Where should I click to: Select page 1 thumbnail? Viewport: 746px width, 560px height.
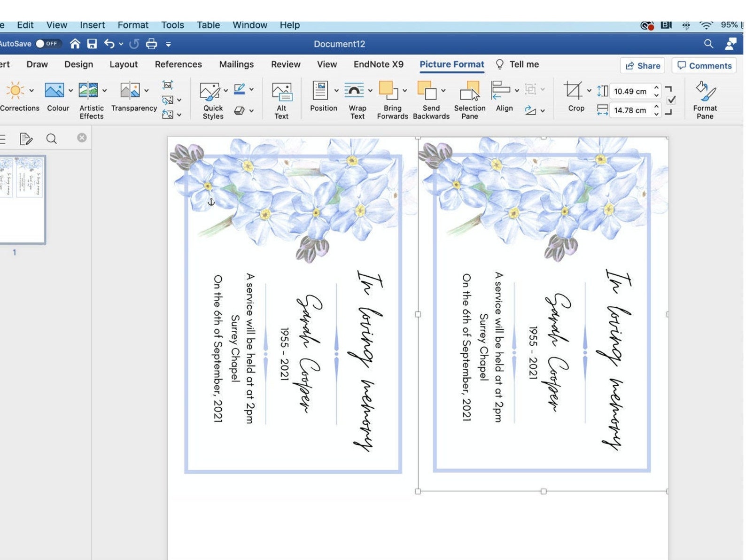pos(22,199)
